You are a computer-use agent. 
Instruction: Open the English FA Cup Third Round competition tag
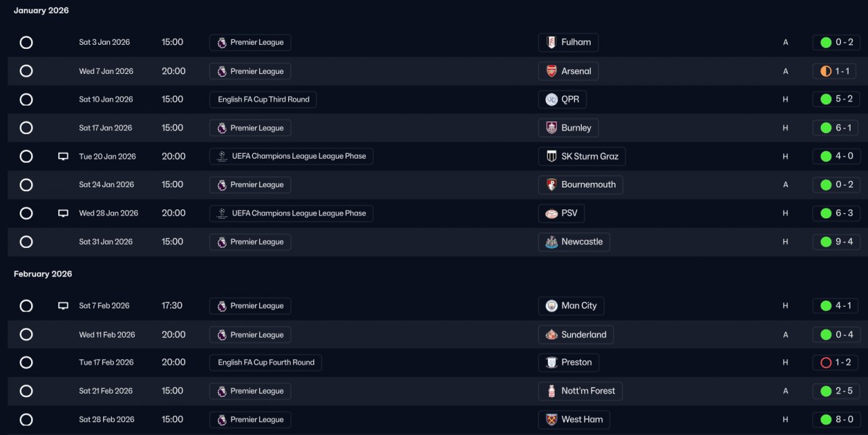coord(263,100)
